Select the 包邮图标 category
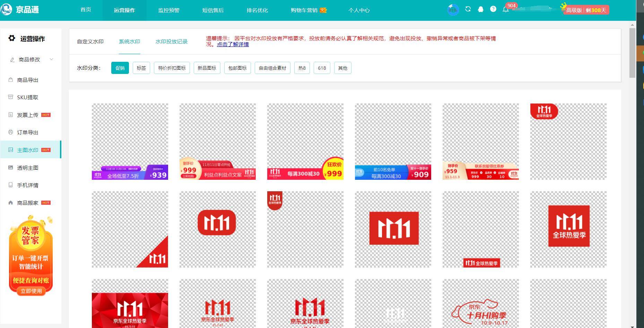Screen dimensions: 644x328 237,68
